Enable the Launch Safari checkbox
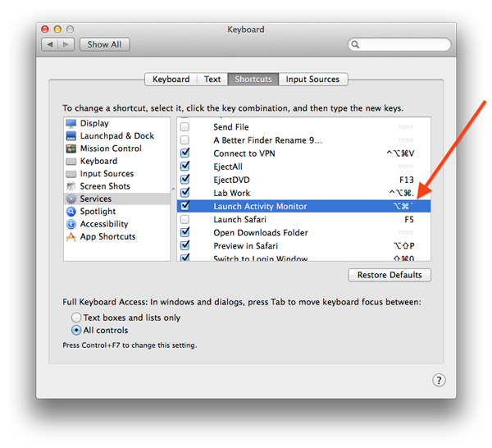Image resolution: width=492 pixels, height=448 pixels. [x=184, y=219]
